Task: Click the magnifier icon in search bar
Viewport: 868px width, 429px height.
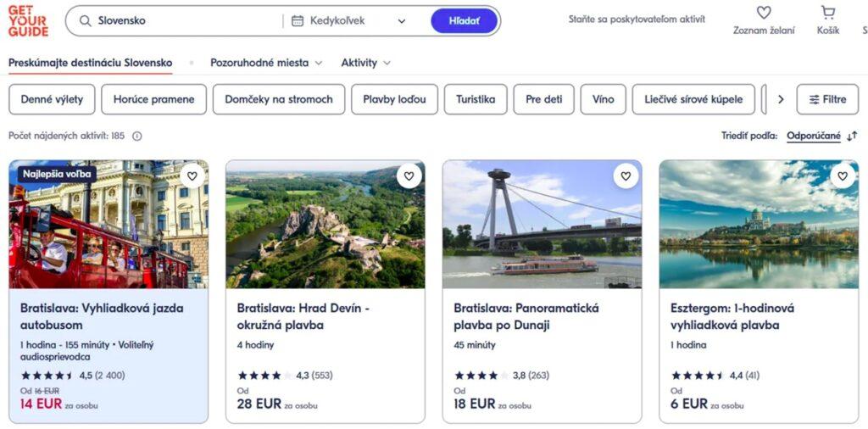Action: [x=85, y=21]
